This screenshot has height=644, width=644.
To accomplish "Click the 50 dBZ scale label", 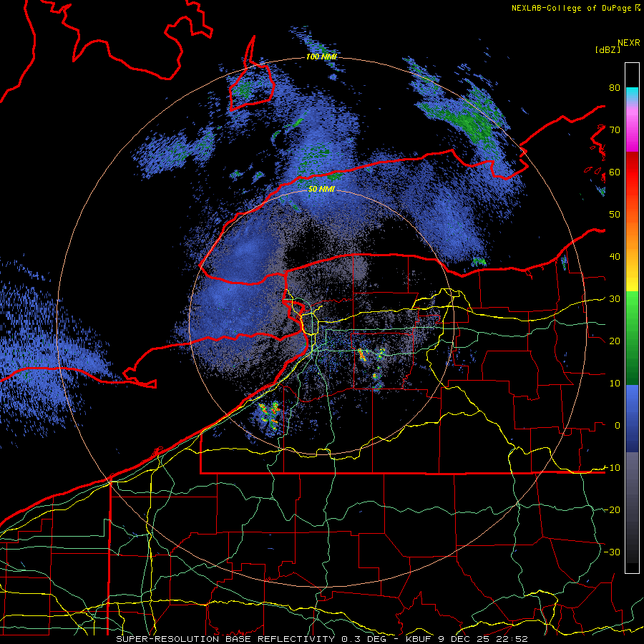I will pos(615,215).
